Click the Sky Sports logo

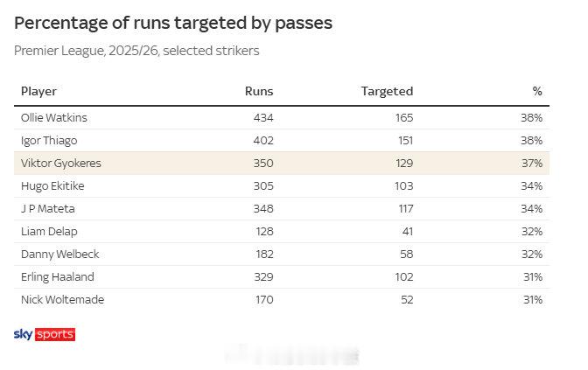pyautogui.click(x=45, y=334)
